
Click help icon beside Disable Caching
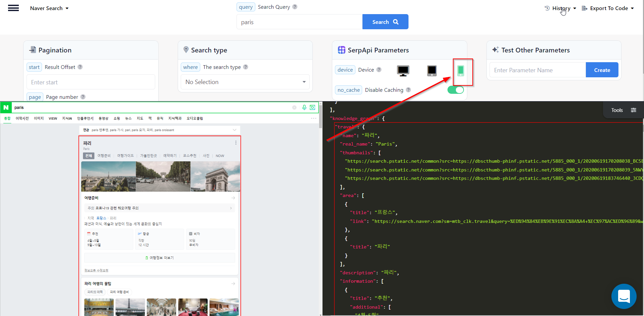[408, 90]
